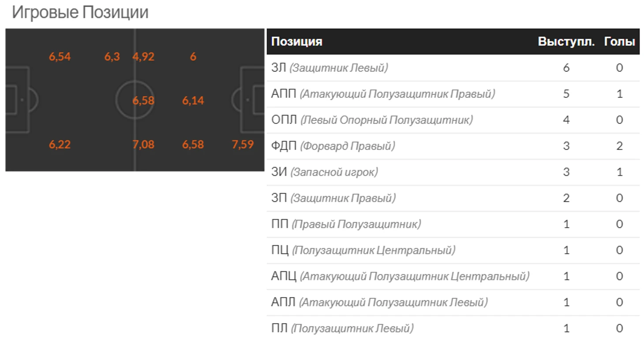Select the АПП Атакующий Полузащитник Правый row
This screenshot has width=644, height=344.
tap(453, 93)
